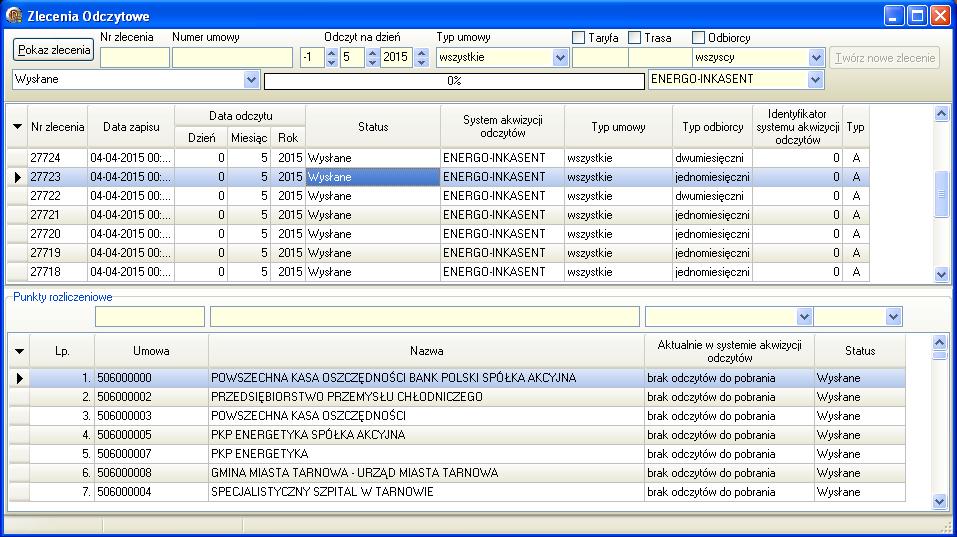
Task: Open the Typ umowy 'wszystkie' dropdown
Action: [560, 58]
